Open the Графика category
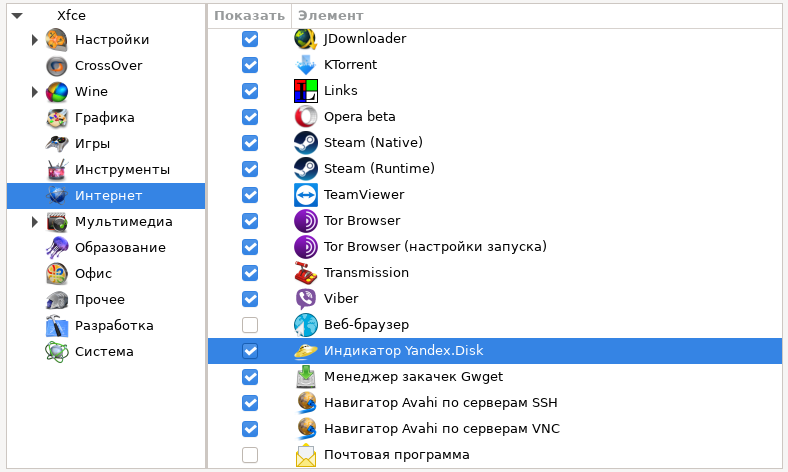Screen dimensions: 788x472 [104, 118]
